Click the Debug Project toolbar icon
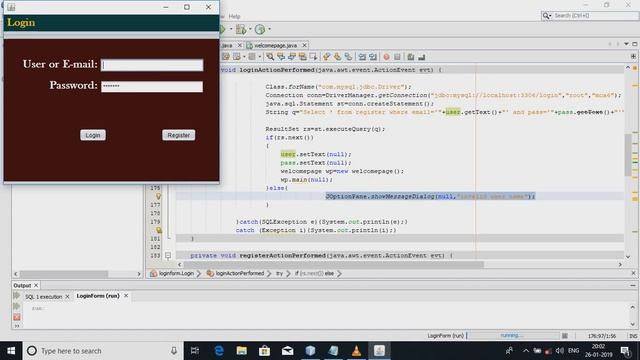 (x=241, y=29)
